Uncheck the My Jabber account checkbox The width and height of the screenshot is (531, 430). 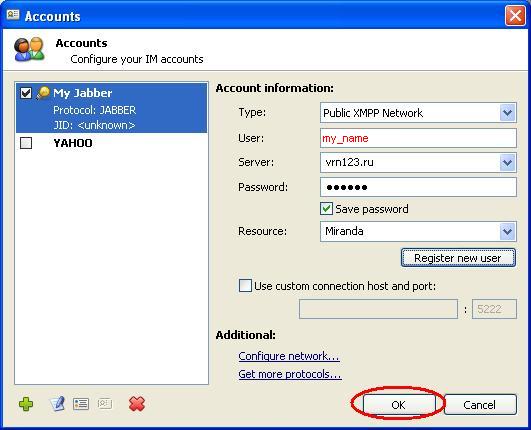[x=26, y=93]
